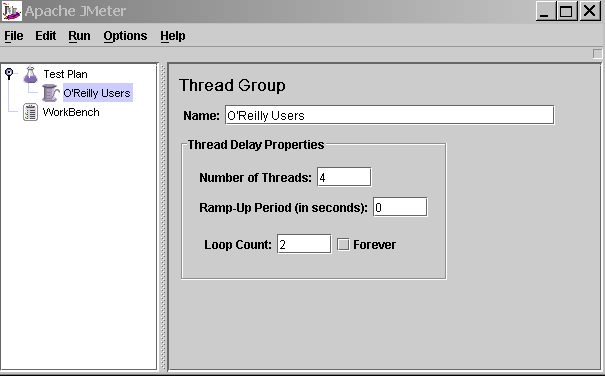
Task: Open the File menu
Action: 14,36
